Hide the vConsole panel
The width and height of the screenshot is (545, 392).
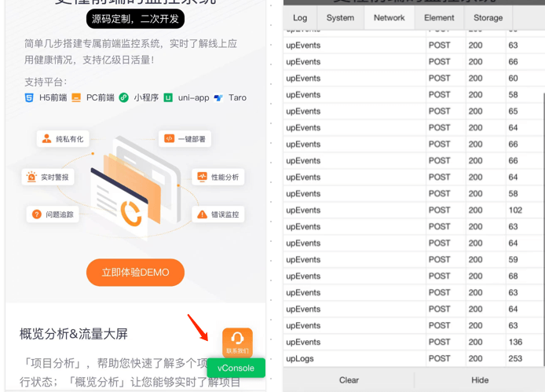pyautogui.click(x=480, y=380)
